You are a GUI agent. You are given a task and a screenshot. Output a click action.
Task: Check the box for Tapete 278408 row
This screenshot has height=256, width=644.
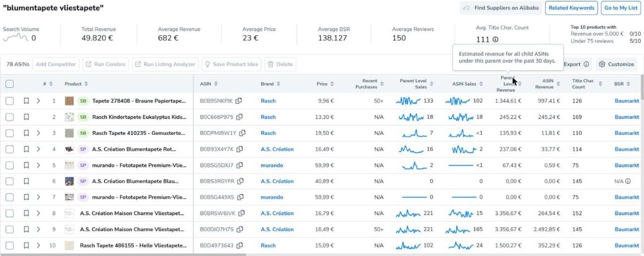pos(9,101)
